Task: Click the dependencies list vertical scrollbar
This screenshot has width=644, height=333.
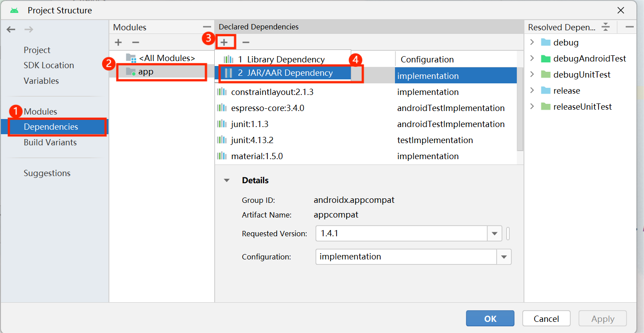Action: point(520,109)
